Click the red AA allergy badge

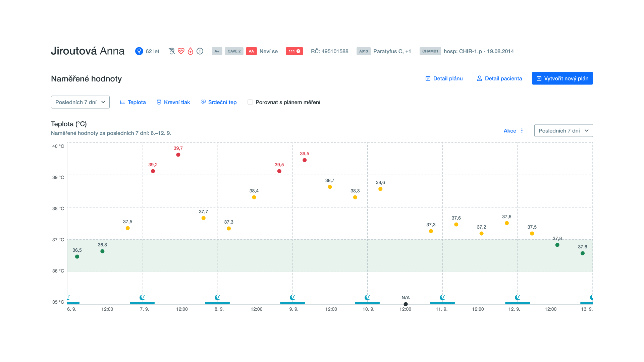click(x=251, y=51)
